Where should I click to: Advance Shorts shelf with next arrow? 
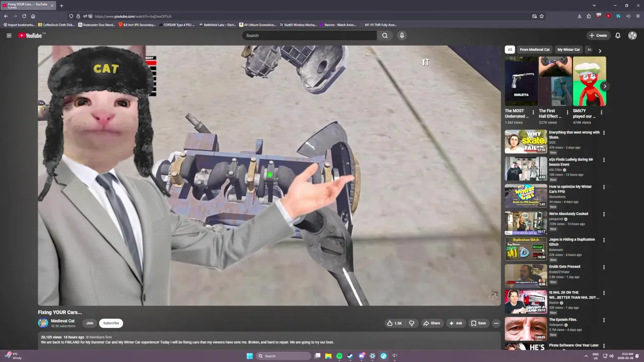[605, 86]
